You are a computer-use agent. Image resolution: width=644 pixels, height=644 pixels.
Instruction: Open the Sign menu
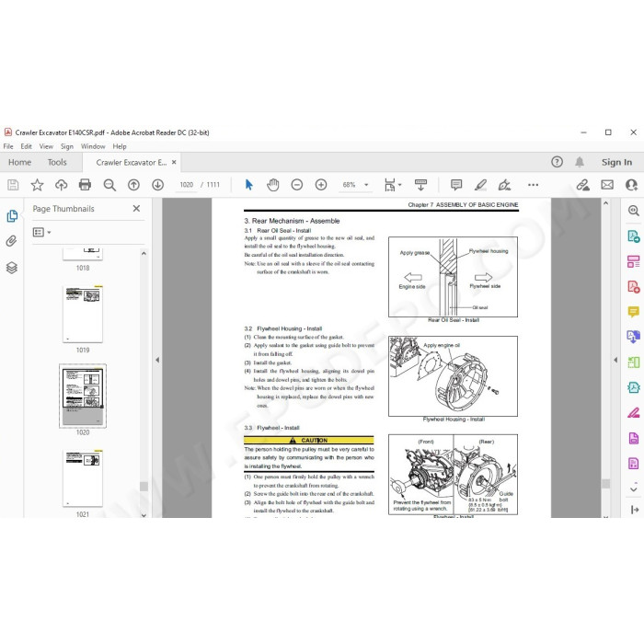click(67, 146)
